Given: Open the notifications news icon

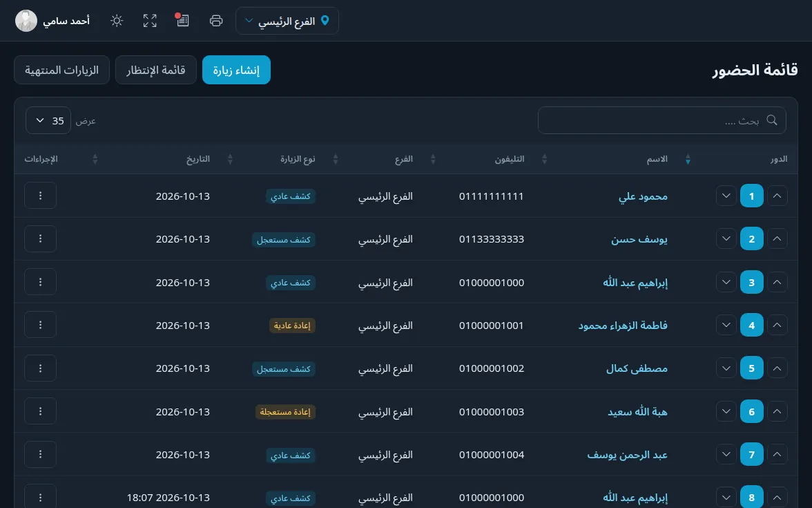Looking at the screenshot, I should tap(182, 20).
